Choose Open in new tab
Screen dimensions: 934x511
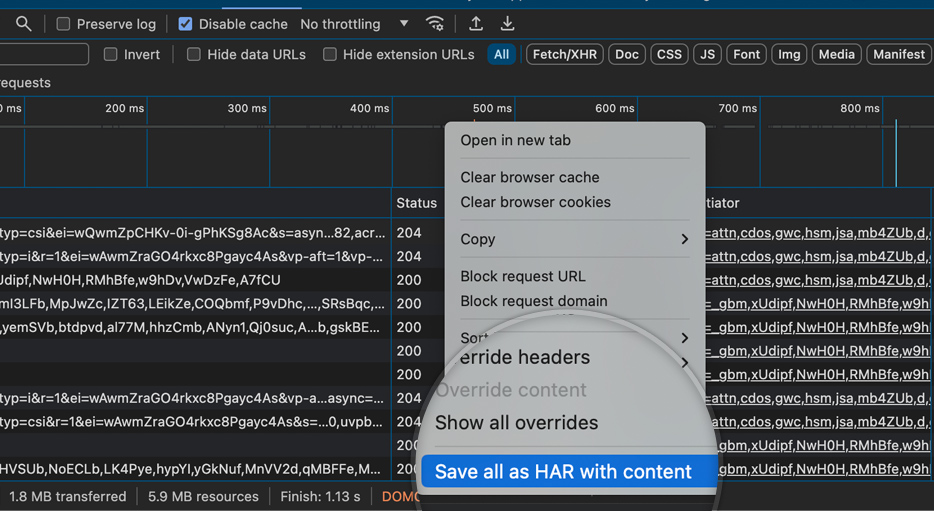515,140
